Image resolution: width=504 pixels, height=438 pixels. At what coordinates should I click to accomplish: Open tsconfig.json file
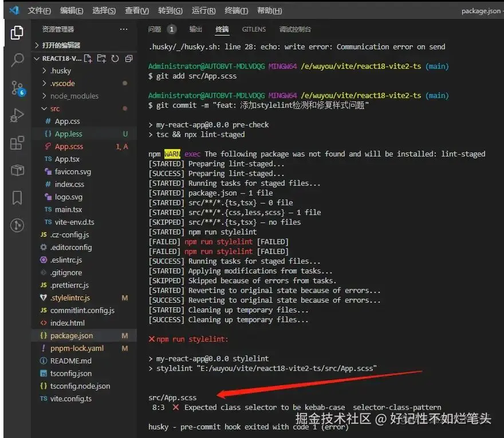[x=84, y=374]
